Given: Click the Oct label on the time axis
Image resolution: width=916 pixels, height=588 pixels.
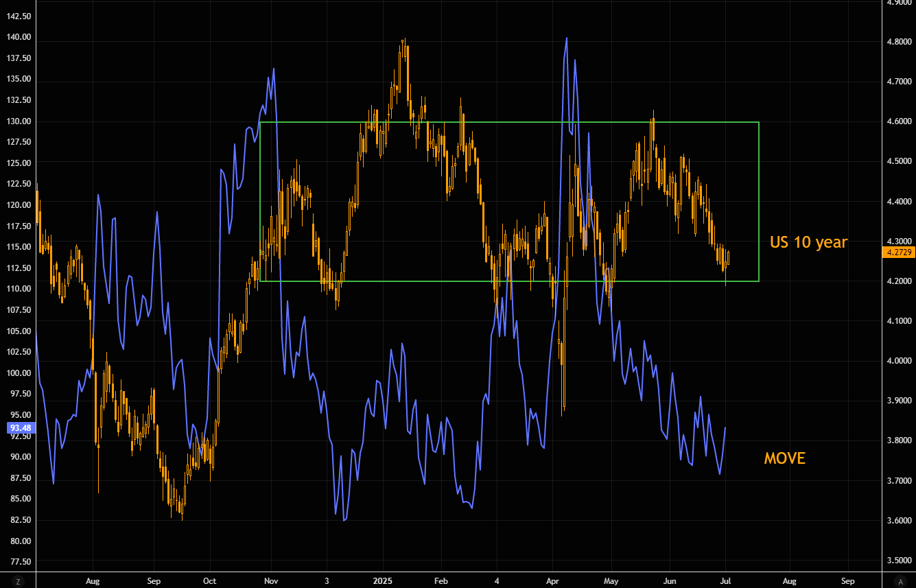Looking at the screenshot, I should (x=210, y=580).
